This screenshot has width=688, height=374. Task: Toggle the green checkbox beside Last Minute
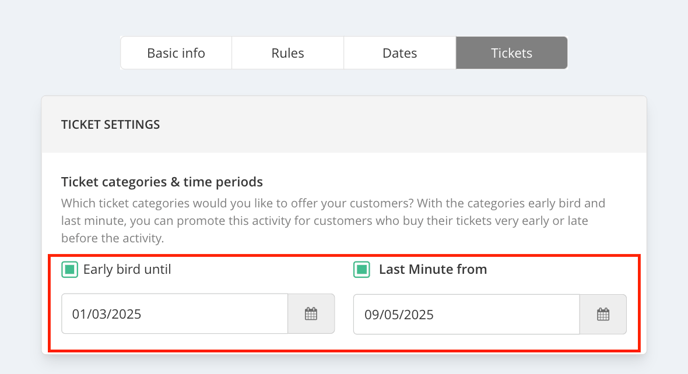(x=362, y=270)
